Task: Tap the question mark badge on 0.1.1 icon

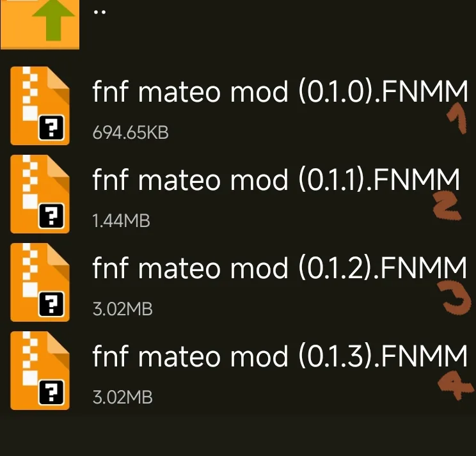Action: pyautogui.click(x=51, y=216)
